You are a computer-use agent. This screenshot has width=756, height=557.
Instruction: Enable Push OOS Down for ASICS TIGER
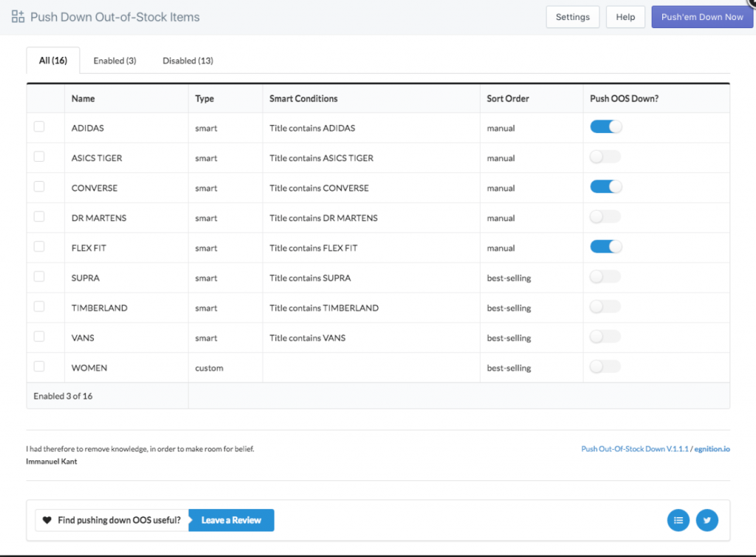click(x=605, y=157)
